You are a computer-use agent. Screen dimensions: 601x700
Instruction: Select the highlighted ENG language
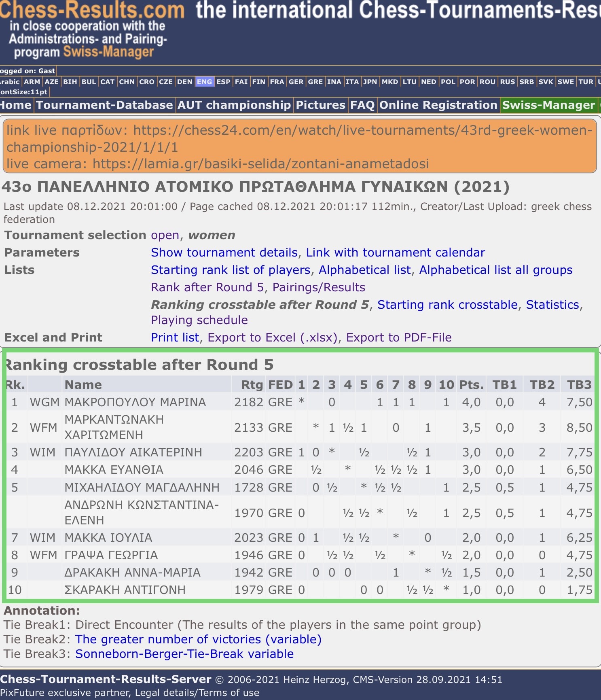click(x=204, y=82)
